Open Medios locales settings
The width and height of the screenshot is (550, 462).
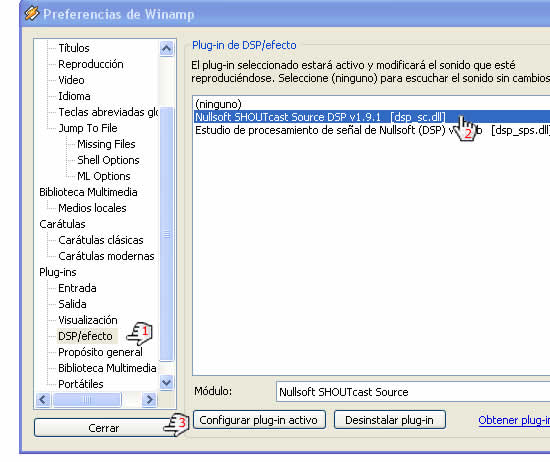tap(92, 208)
